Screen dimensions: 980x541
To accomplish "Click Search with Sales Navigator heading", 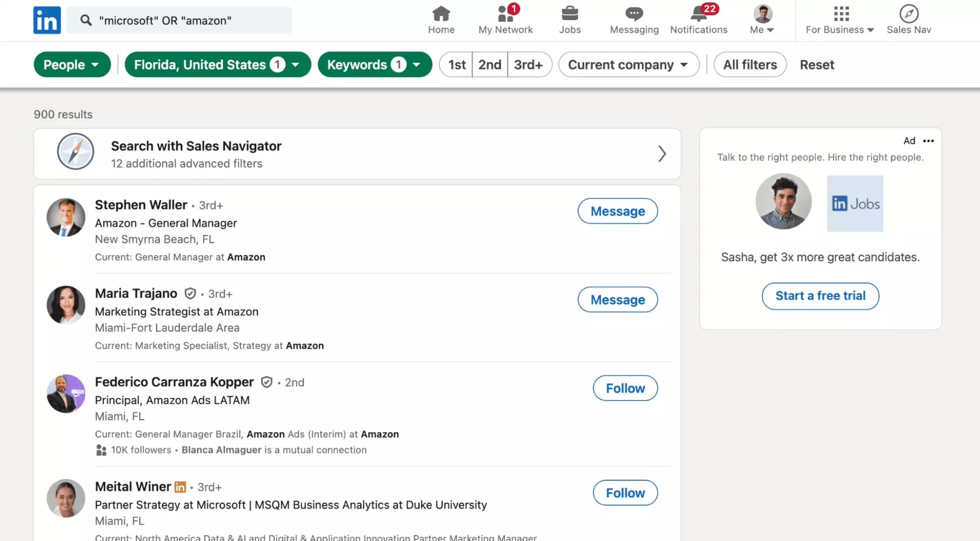I will coord(196,146).
